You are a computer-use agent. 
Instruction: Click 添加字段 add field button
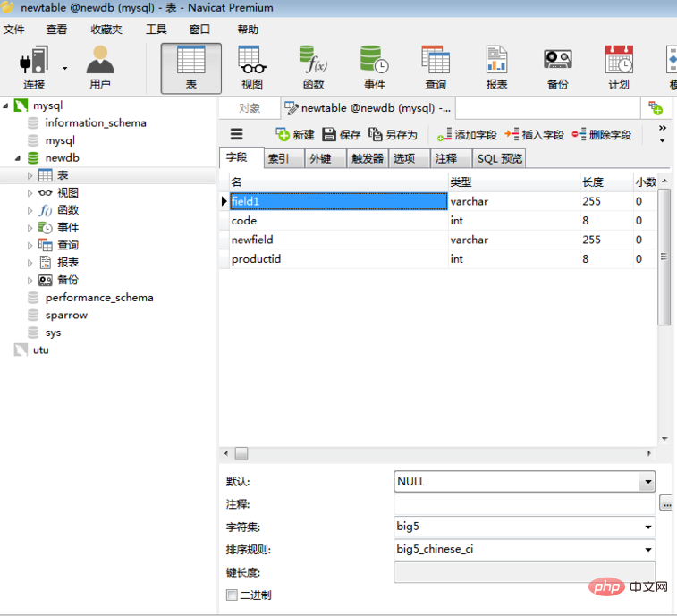[x=467, y=135]
